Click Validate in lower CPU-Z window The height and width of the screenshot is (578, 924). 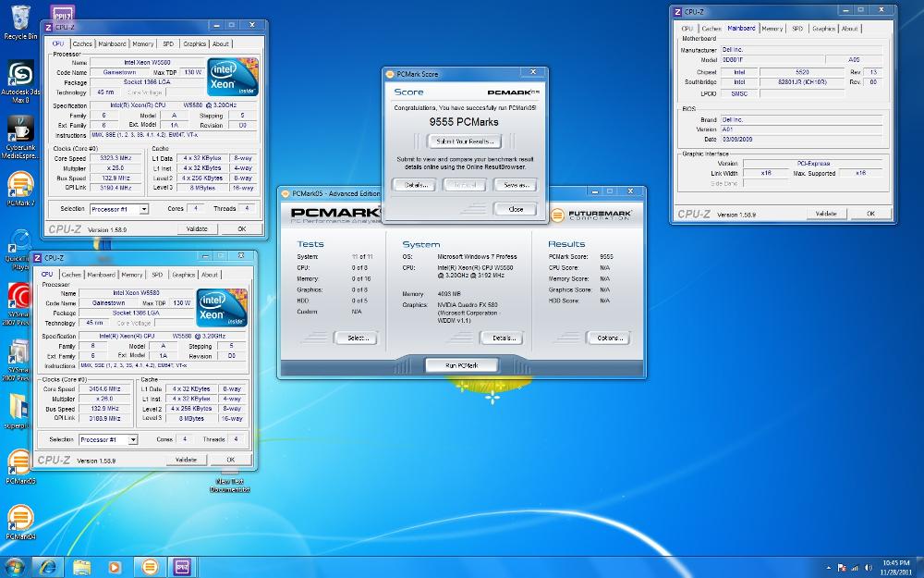coord(187,460)
